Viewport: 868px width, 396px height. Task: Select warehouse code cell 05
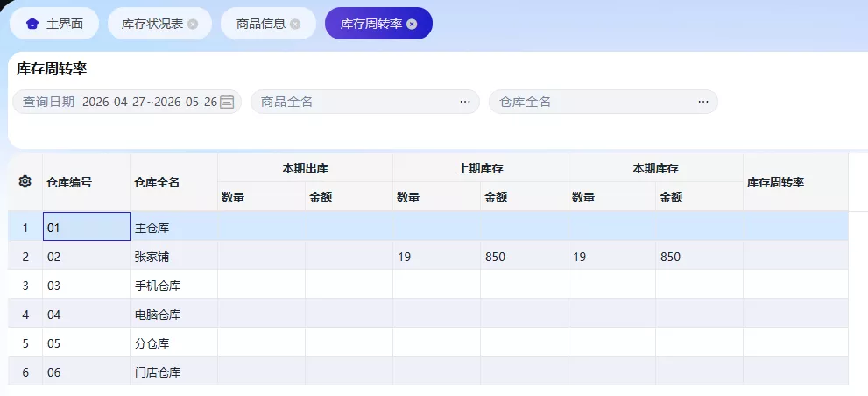pos(87,343)
